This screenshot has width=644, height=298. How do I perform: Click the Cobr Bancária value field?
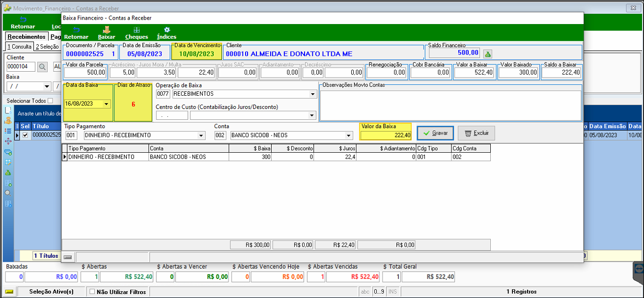click(x=431, y=72)
